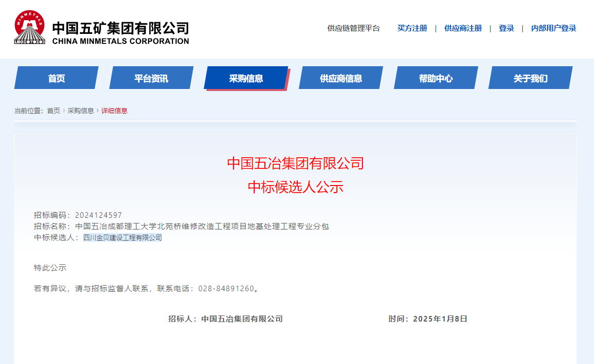Open the 首页 navigation tab
Screen dimensions: 594x364
[57, 78]
